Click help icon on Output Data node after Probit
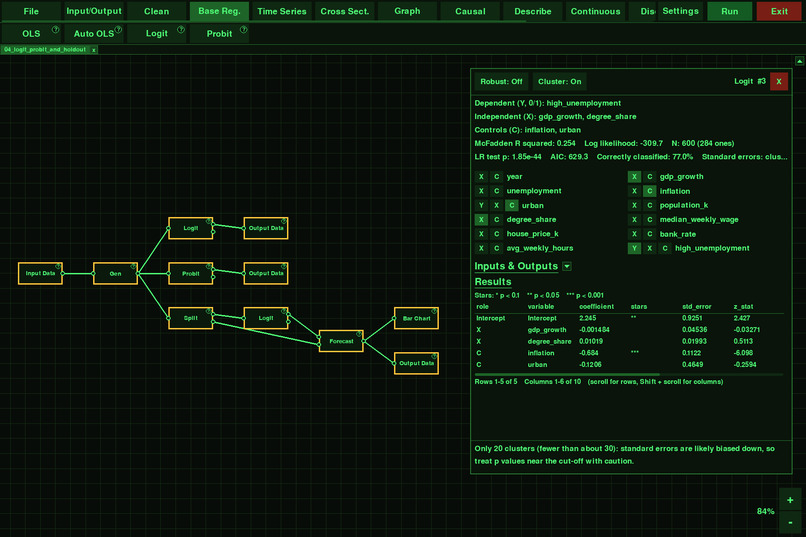The width and height of the screenshot is (806, 537). (283, 266)
